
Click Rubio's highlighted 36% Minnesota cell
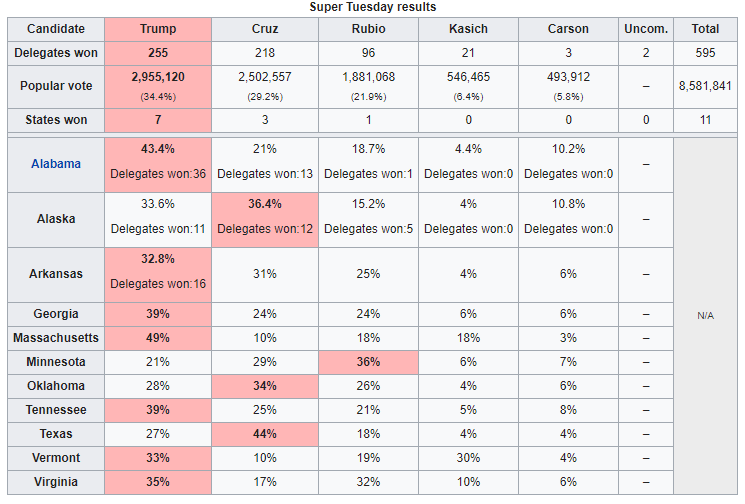(368, 362)
